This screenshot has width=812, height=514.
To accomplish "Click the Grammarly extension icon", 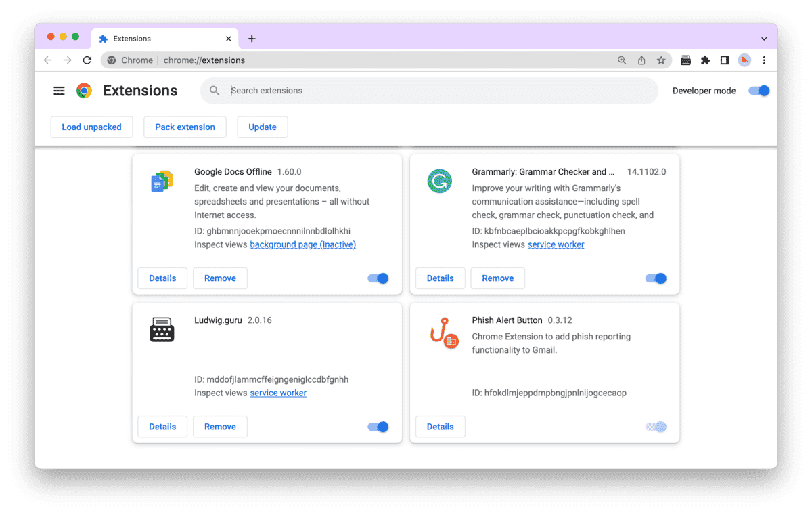I will pos(440,181).
